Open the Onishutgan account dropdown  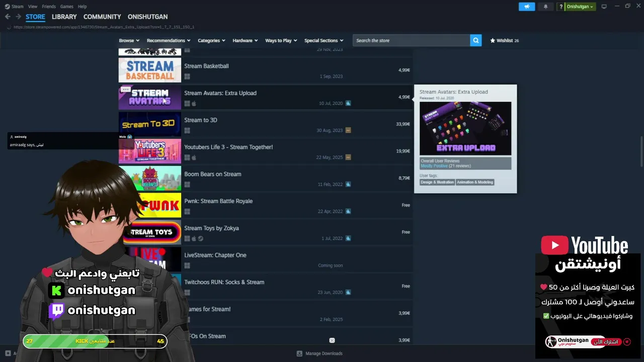click(580, 7)
